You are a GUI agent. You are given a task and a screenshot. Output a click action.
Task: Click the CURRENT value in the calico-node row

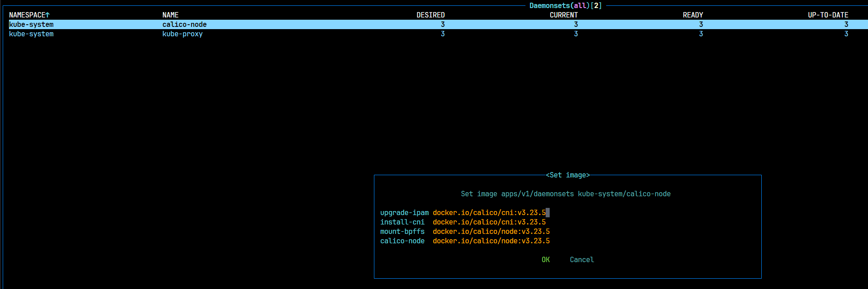point(576,25)
